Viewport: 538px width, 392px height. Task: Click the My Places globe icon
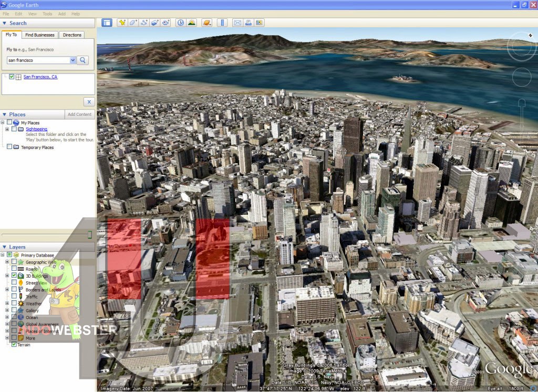click(16, 122)
